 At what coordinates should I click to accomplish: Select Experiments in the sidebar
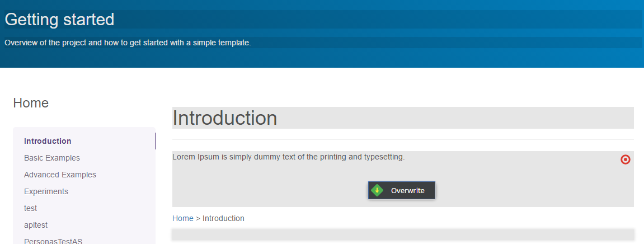pos(46,191)
